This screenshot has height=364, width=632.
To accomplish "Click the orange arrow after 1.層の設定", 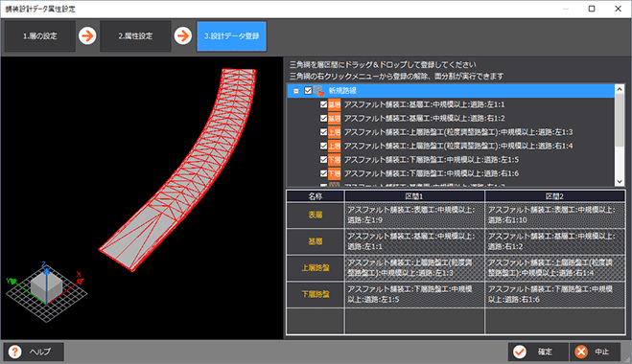I will click(87, 36).
